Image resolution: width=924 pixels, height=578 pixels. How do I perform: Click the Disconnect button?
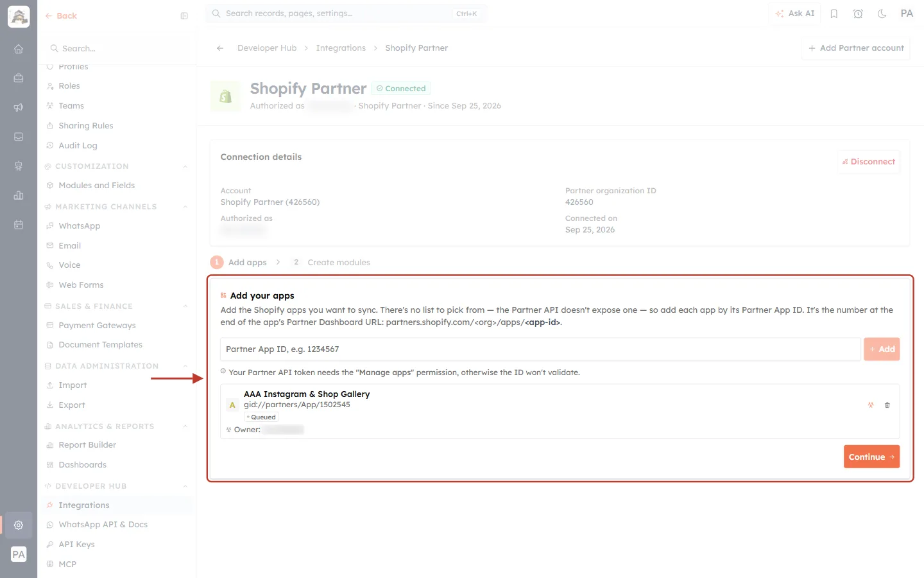[x=869, y=162]
